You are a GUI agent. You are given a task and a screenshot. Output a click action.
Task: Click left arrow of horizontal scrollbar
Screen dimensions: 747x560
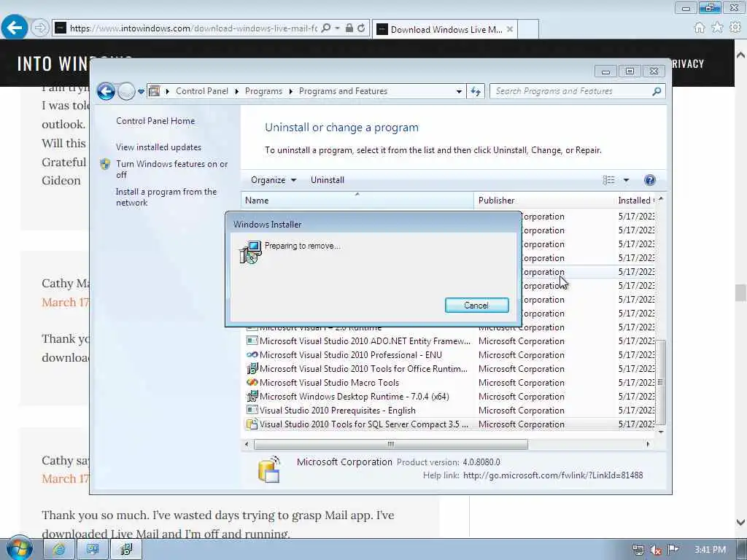247,444
